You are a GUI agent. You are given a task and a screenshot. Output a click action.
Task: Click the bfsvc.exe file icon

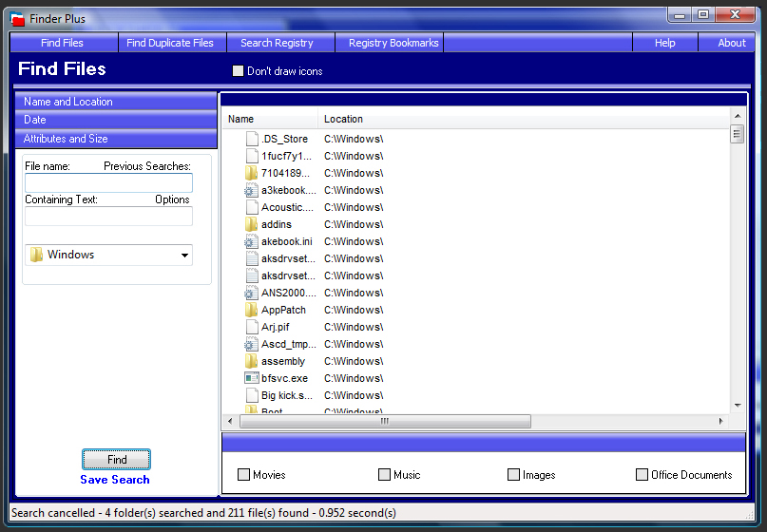251,378
